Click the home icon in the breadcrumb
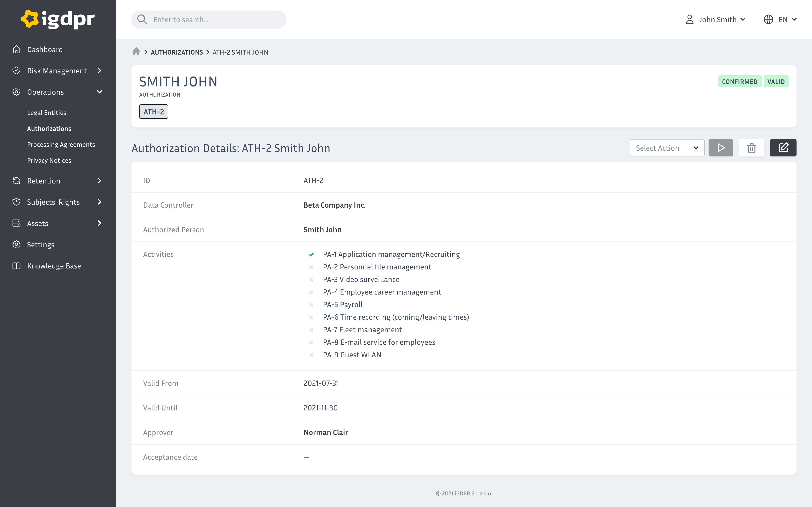 coord(136,52)
